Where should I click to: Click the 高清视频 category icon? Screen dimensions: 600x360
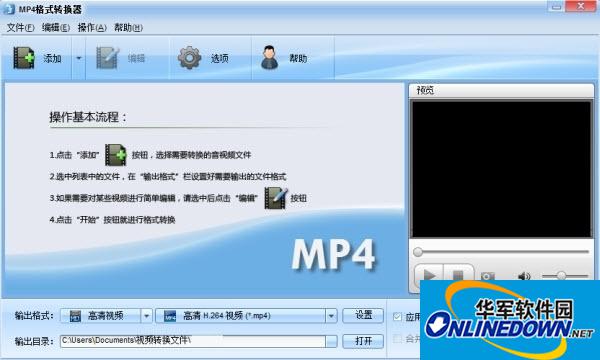point(75,316)
